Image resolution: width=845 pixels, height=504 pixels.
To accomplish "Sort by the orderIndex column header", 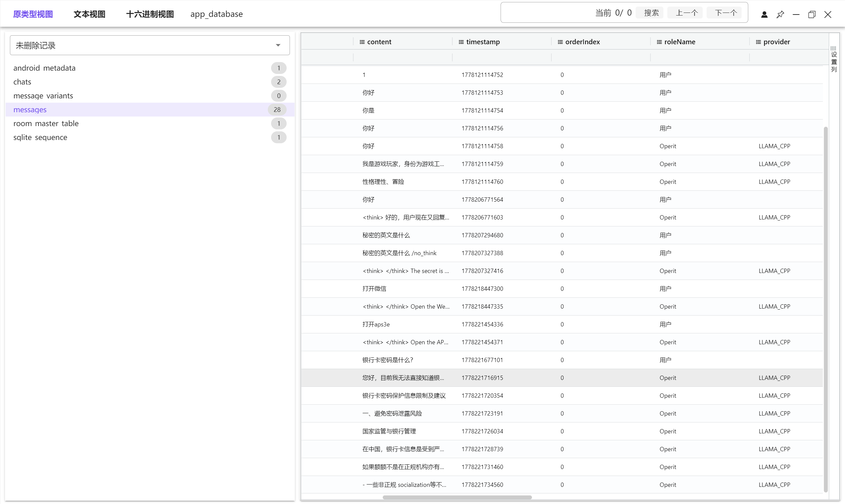I will click(582, 42).
